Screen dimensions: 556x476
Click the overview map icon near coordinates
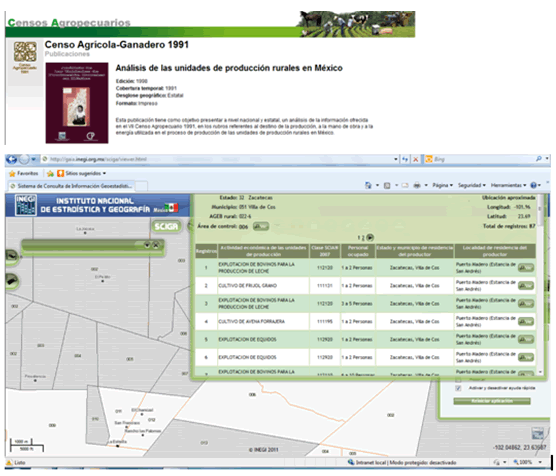click(x=538, y=433)
